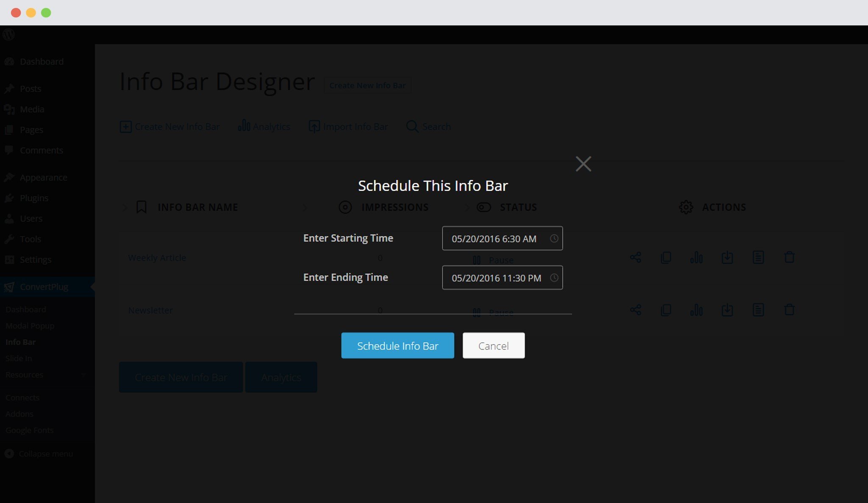Screen dimensions: 868x503
Task: Click document icon for Weekly Article
Action: [x=758, y=257]
